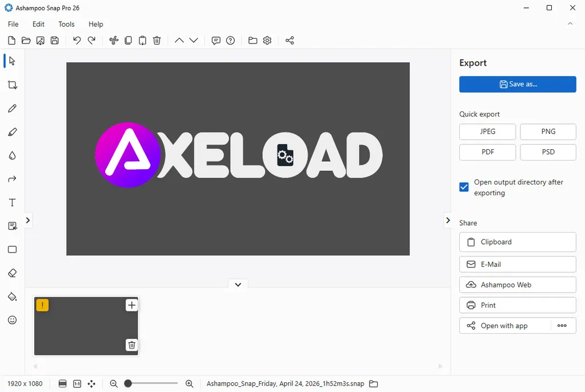Screen dimensions: 585x392
Task: Click the Save as... button
Action: (x=518, y=85)
